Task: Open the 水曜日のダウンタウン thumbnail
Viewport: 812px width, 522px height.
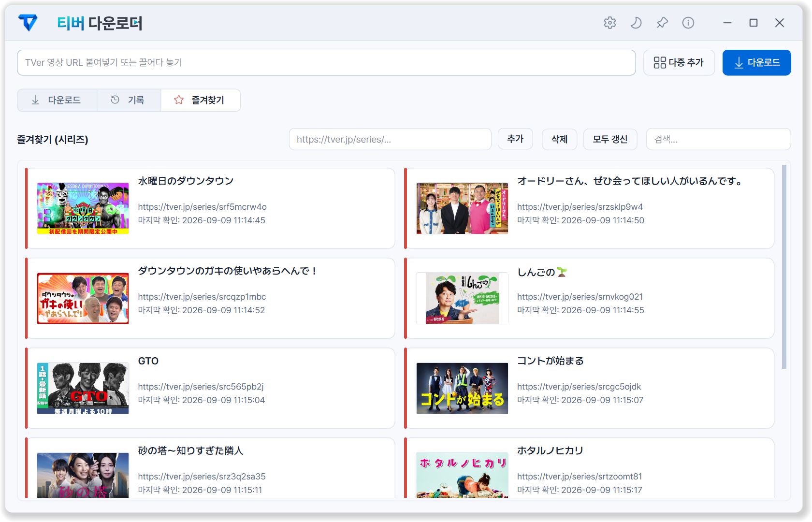Action: (83, 208)
